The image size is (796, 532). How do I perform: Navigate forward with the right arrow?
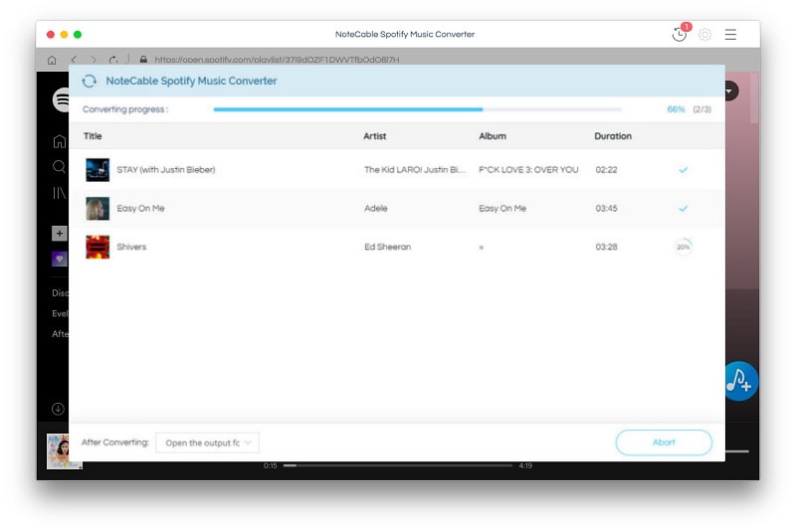[94, 60]
